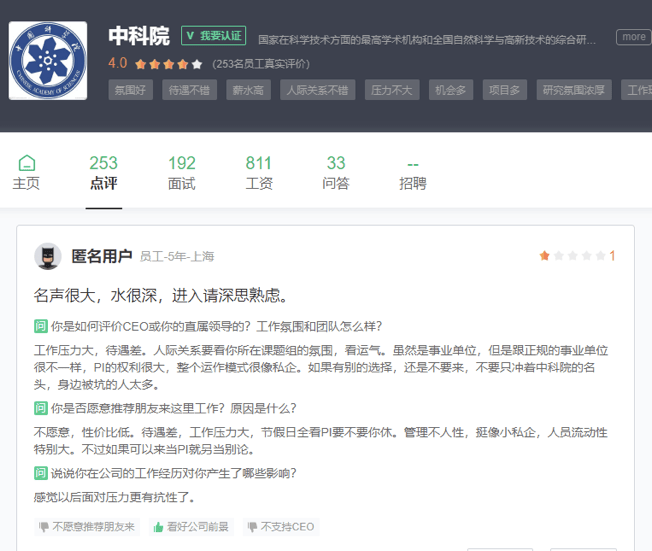Select the 氛围好 tag

[130, 89]
